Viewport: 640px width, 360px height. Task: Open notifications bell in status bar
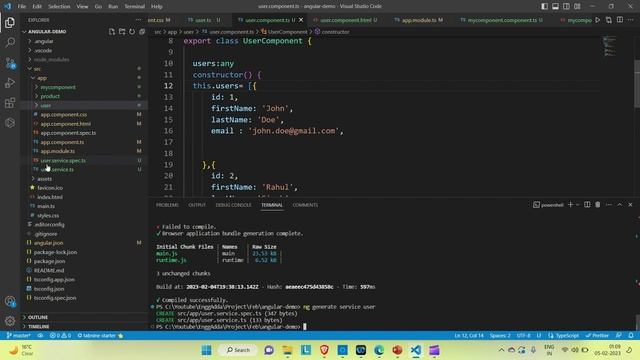tap(631, 336)
